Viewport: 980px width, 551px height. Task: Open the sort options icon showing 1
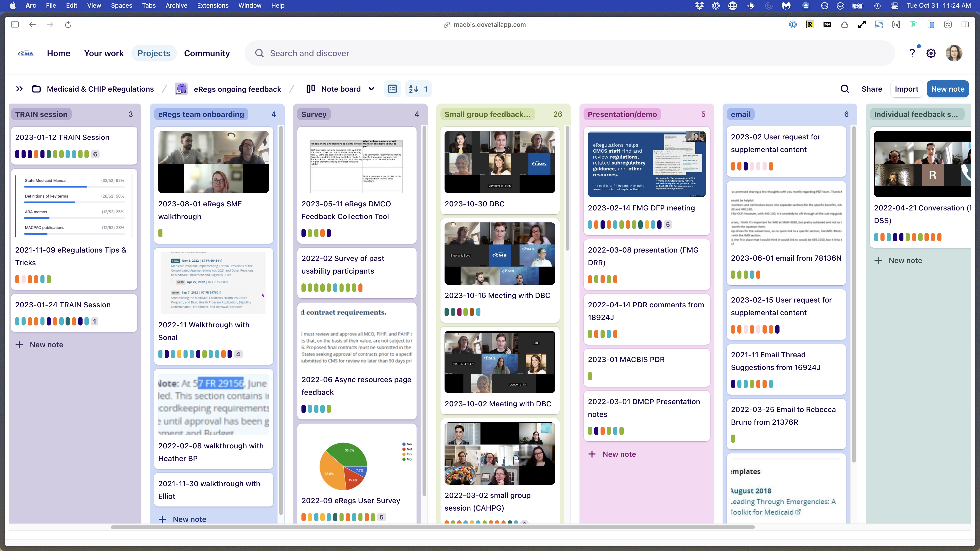pos(418,89)
